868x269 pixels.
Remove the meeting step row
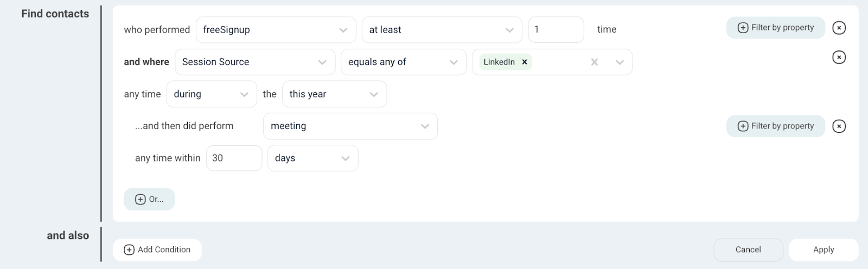839,126
